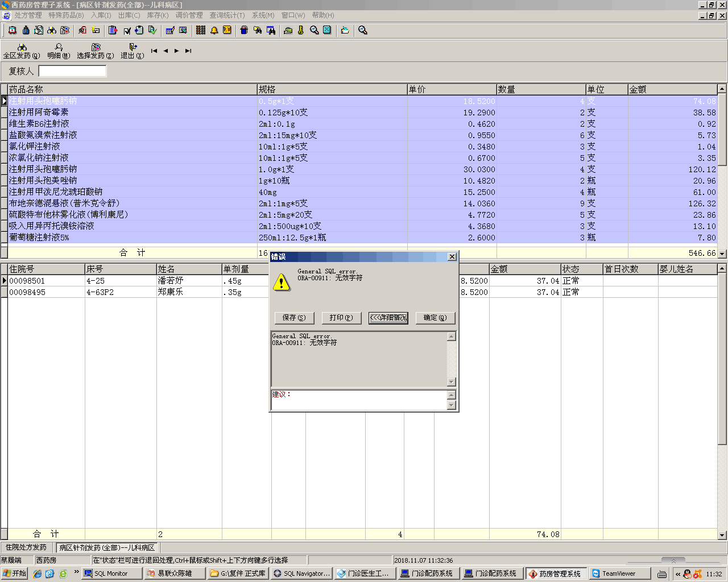
Task: Click the 全区发药 dispense-all toolbar button
Action: 22,51
